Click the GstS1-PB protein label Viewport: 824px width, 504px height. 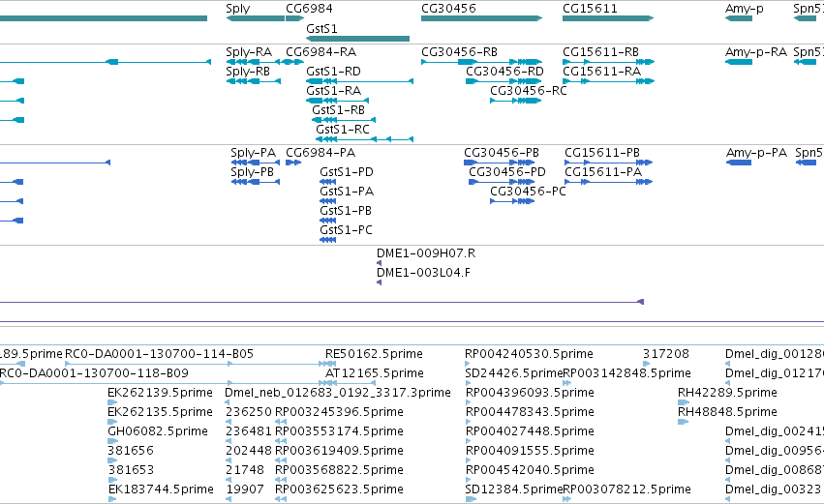(346, 211)
